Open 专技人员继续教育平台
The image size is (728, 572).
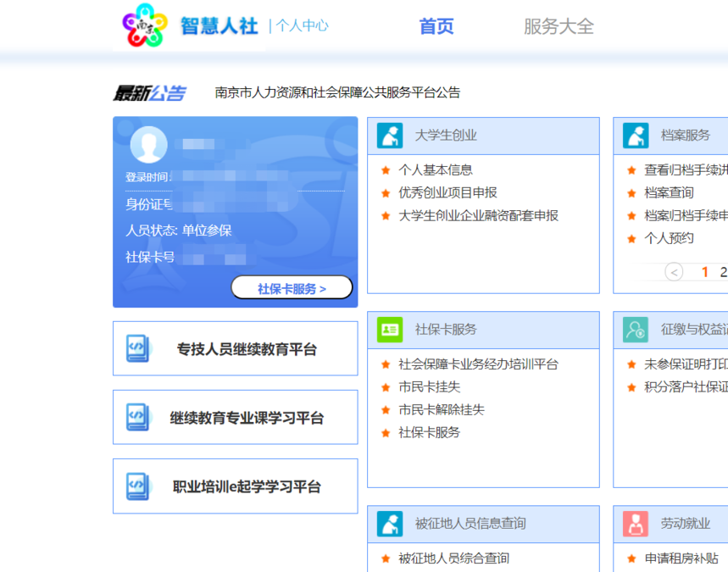(x=236, y=348)
